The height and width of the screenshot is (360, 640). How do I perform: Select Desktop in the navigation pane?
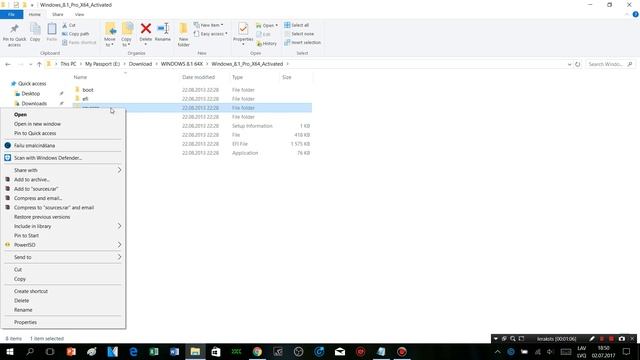tap(31, 93)
